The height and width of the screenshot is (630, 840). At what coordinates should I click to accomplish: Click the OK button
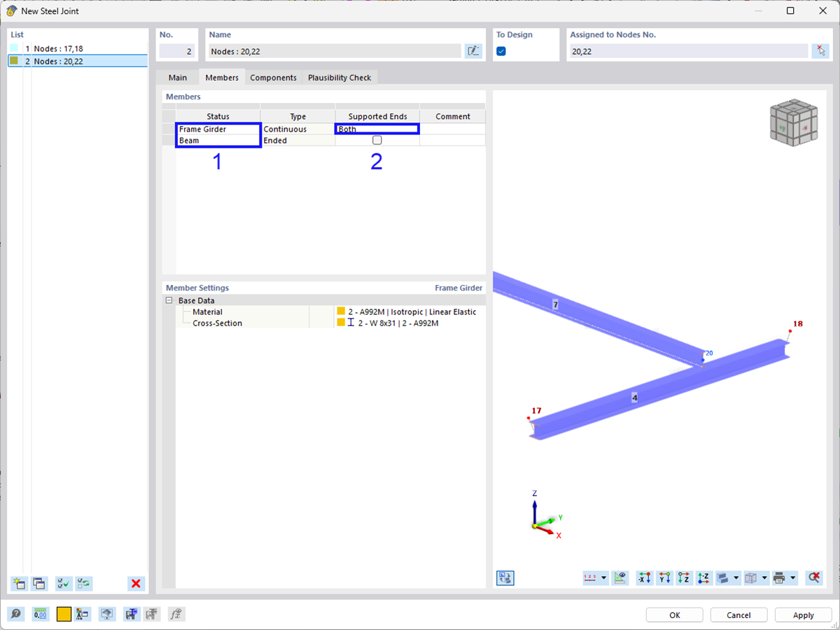tap(675, 615)
